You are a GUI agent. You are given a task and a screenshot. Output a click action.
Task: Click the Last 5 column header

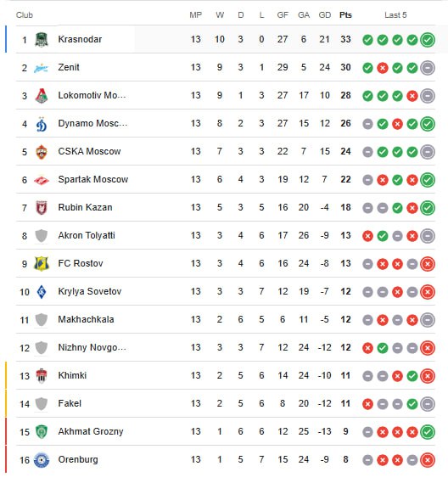click(395, 15)
